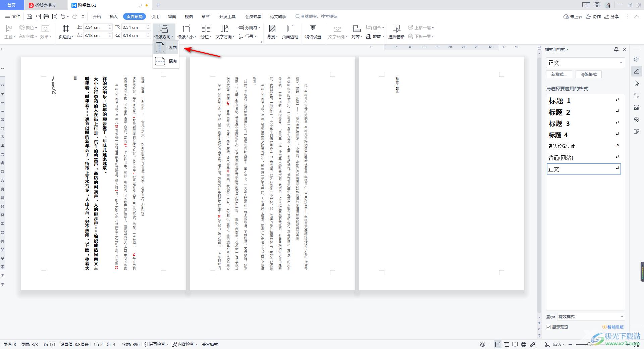This screenshot has width=644, height=349.
Task: Pin the 样式和格式 styles pane
Action: click(x=616, y=49)
